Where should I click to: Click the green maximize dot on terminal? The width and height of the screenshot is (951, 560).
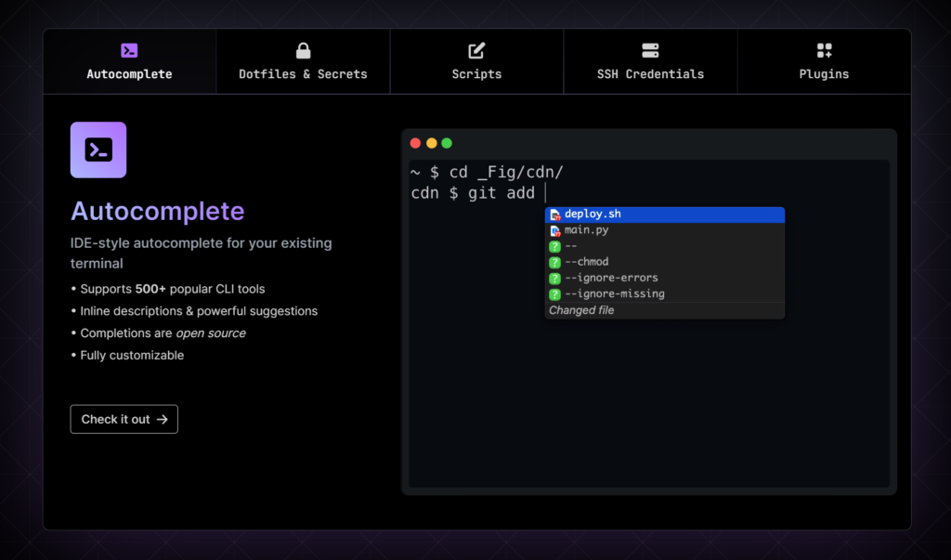point(447,143)
